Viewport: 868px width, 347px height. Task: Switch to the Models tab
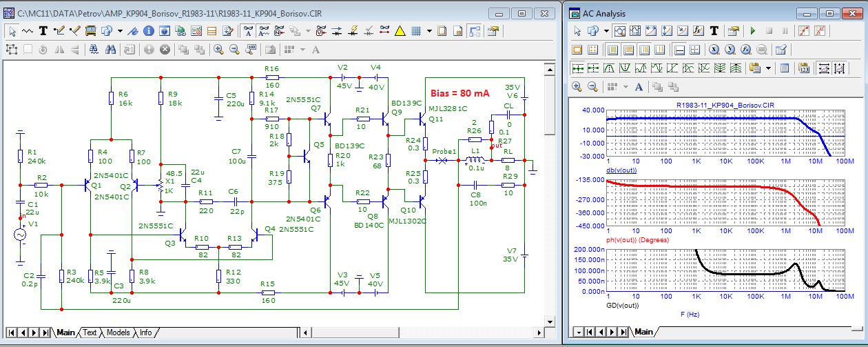click(x=118, y=333)
